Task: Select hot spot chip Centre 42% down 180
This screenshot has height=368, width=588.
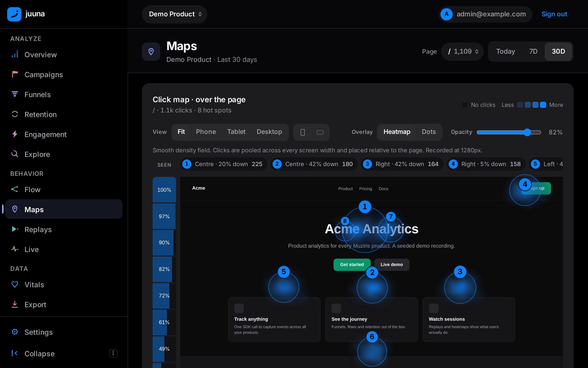Action: [314, 164]
